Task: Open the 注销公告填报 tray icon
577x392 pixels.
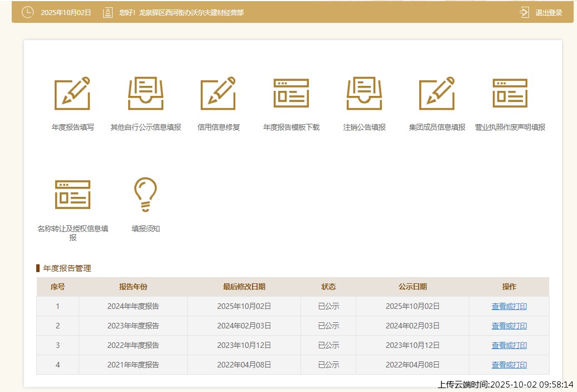Action: coord(364,94)
